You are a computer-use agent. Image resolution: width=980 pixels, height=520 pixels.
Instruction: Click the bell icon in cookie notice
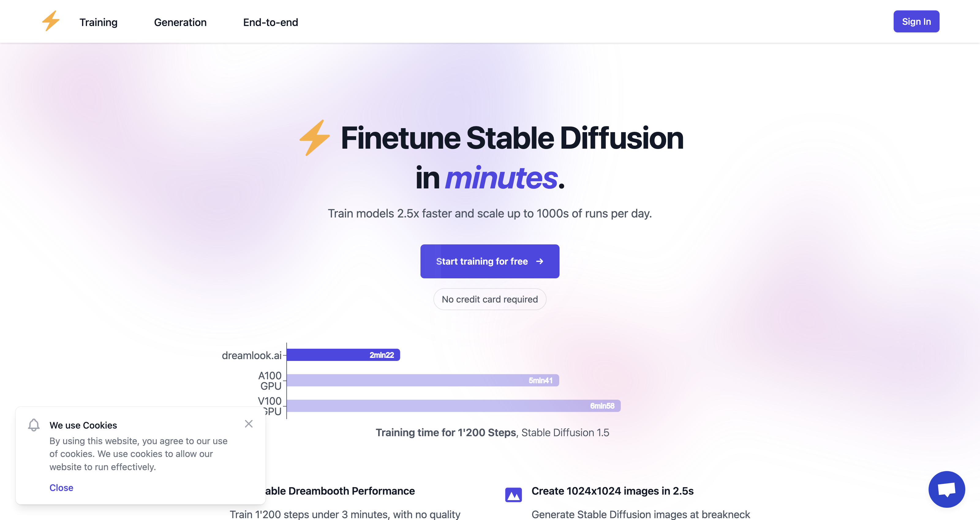[x=34, y=425]
